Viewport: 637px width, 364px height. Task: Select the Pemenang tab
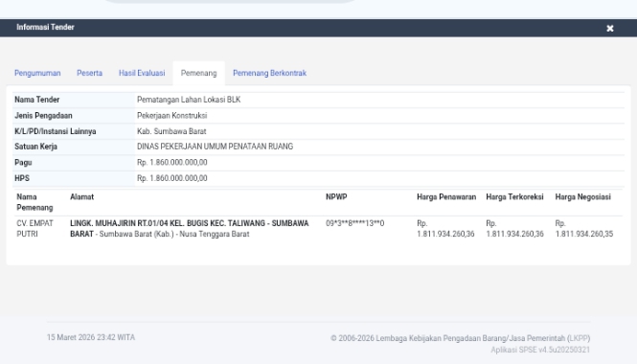198,73
